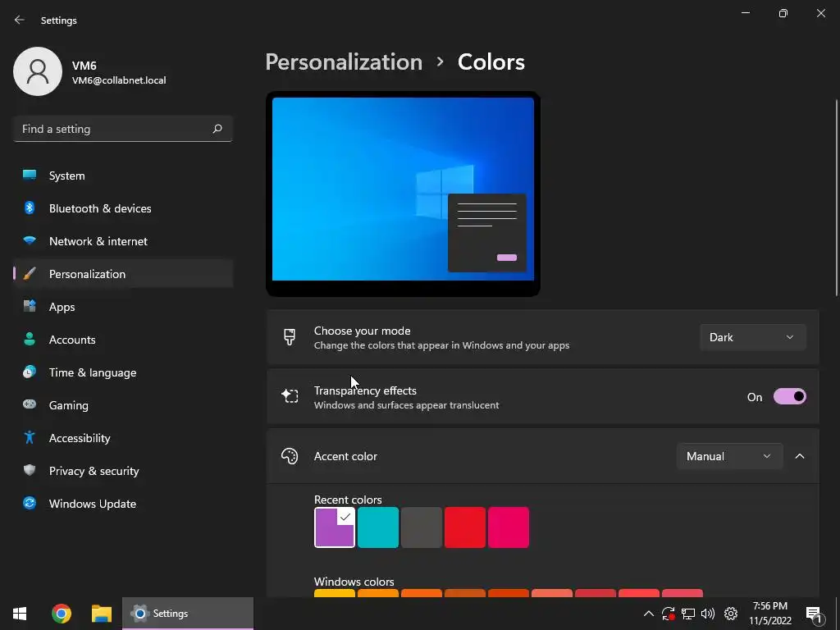Screen dimensions: 840x630
Task: Click the Find a setting search box
Action: [x=123, y=129]
